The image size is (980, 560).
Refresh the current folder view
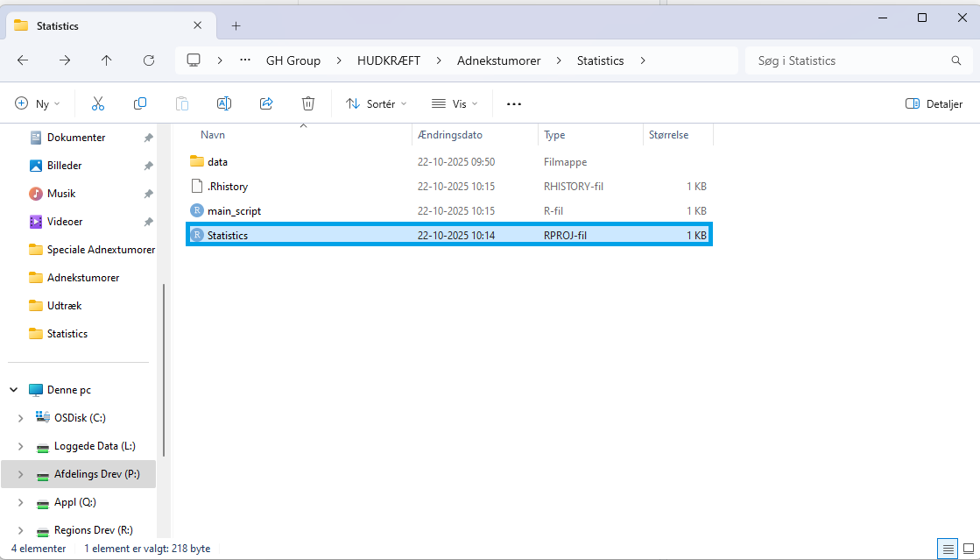[149, 60]
